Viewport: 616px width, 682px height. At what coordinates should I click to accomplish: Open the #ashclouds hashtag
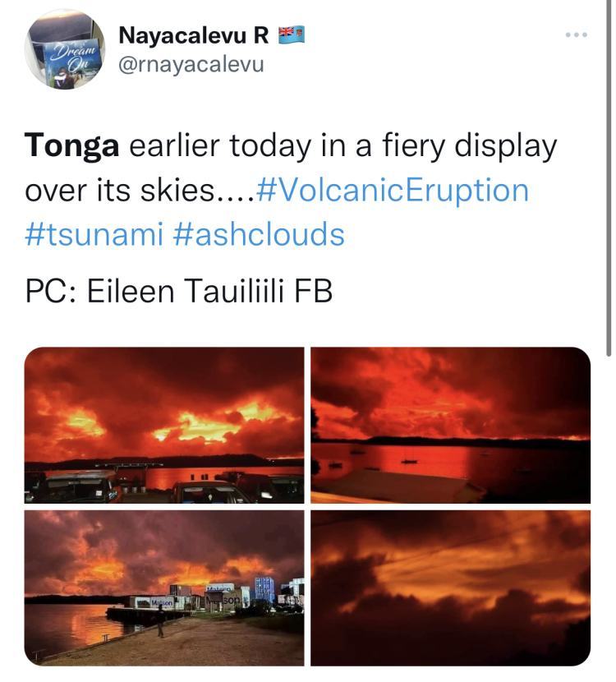pos(259,234)
